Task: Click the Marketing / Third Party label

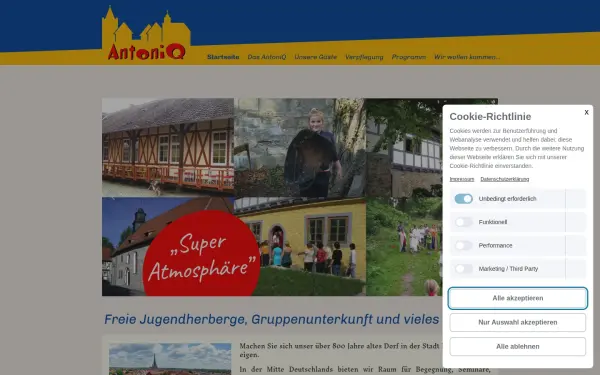Action: pos(508,269)
